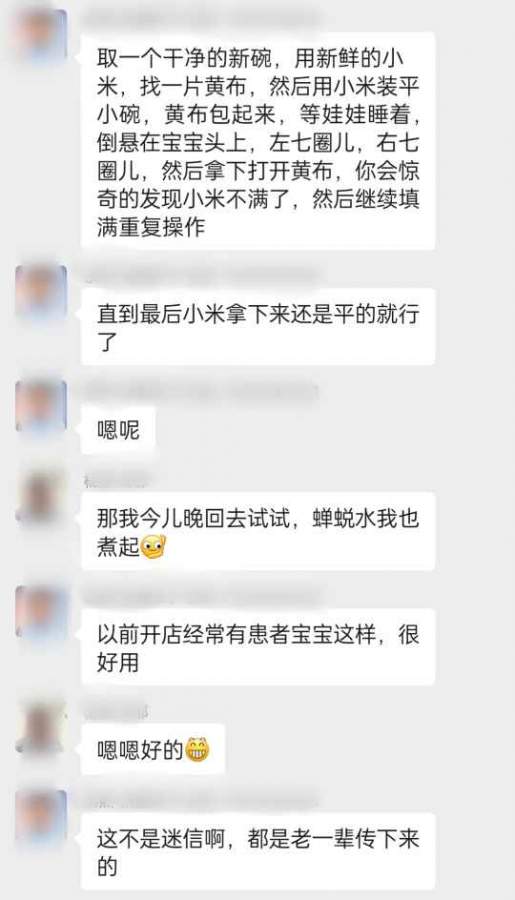Select the 直到最后小米拿下来 message bubble

[258, 327]
